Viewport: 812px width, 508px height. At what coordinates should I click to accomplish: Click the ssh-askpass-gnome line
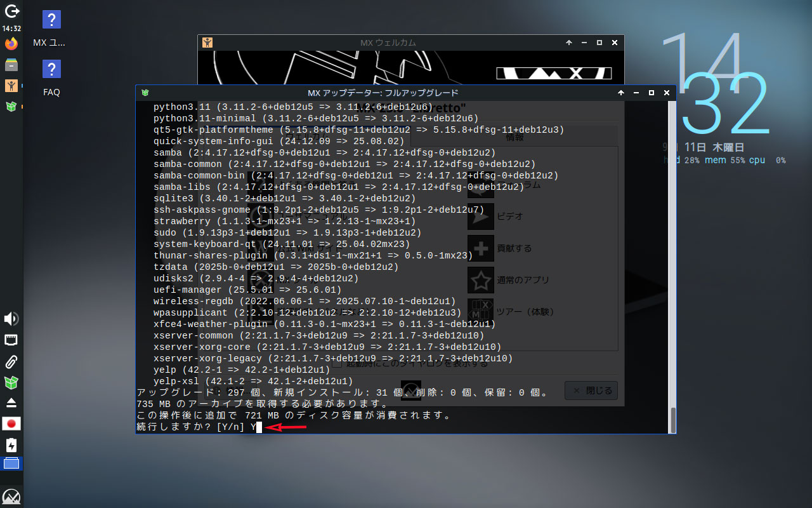[x=318, y=210]
